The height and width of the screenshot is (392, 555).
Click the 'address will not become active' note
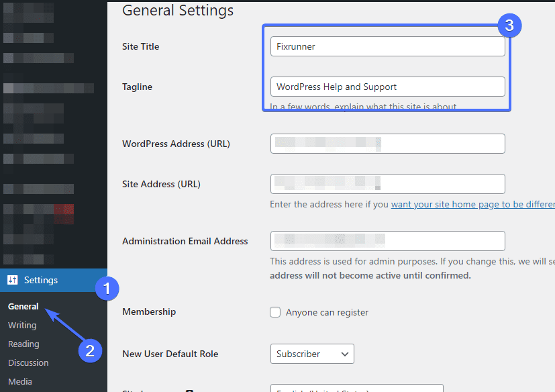point(370,275)
